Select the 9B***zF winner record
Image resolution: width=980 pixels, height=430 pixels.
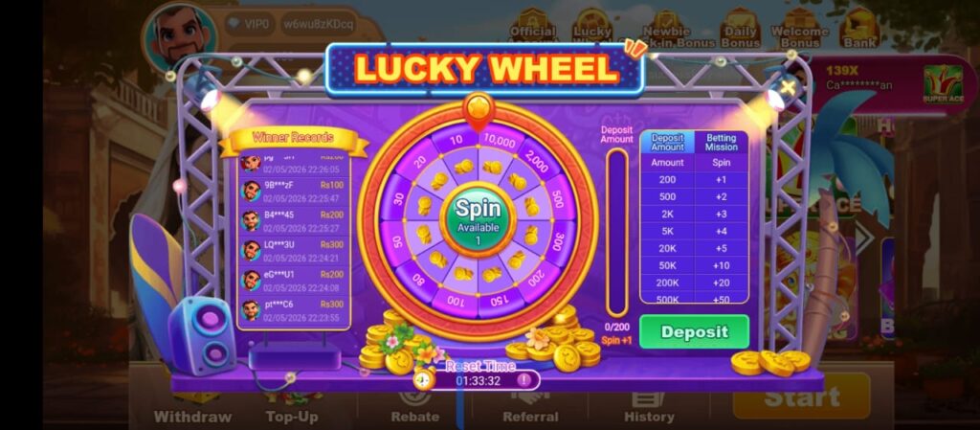click(294, 192)
